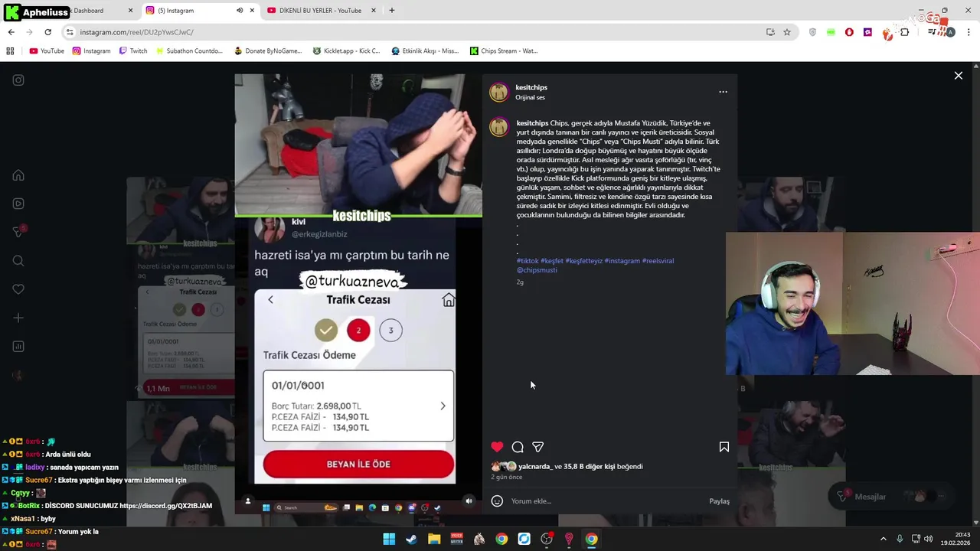Open comment bubble icon on reel
The image size is (980, 551).
(518, 447)
